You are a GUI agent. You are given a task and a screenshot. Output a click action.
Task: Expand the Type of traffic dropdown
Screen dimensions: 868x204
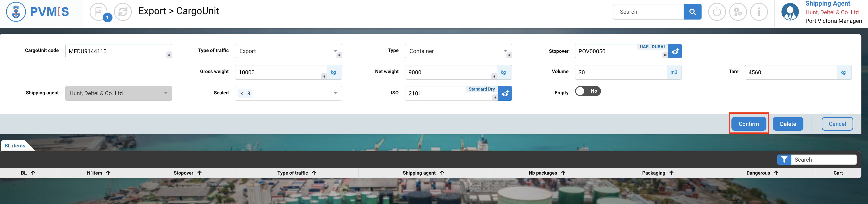click(x=336, y=51)
